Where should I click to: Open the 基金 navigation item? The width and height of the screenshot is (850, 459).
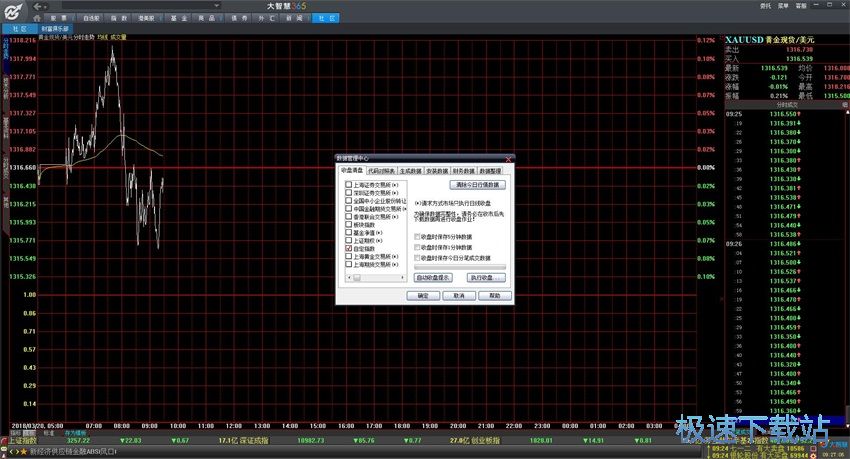click(x=178, y=18)
